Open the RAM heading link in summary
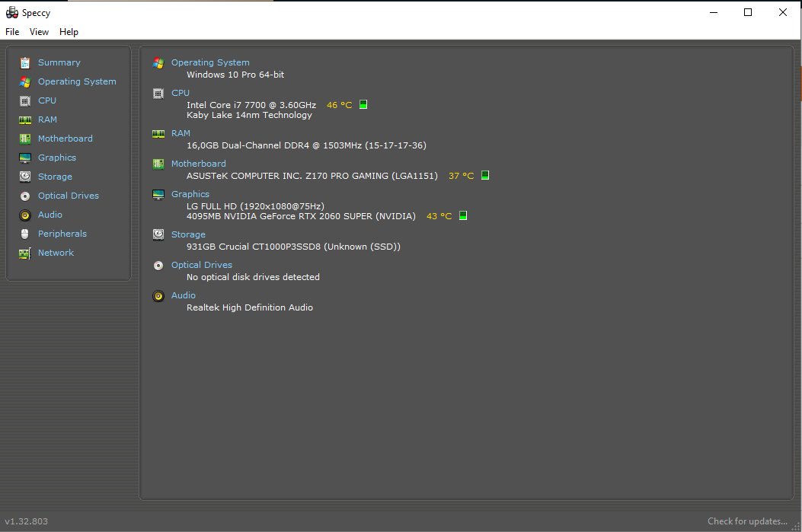 [x=181, y=133]
